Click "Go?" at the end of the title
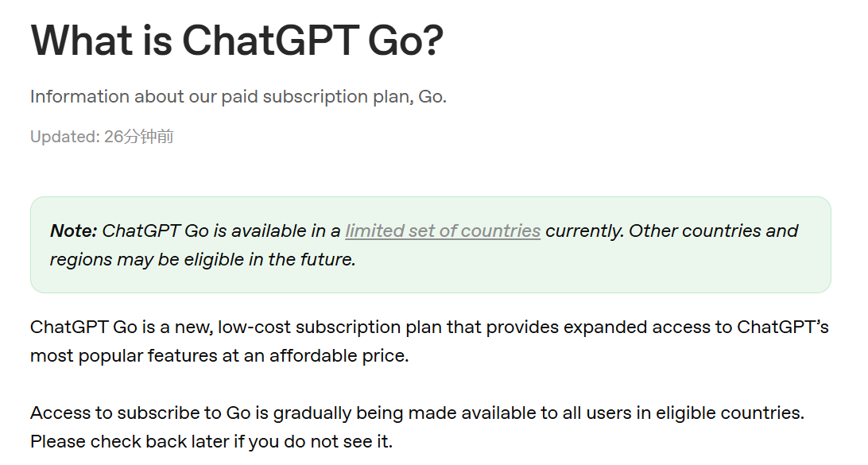 tap(405, 40)
